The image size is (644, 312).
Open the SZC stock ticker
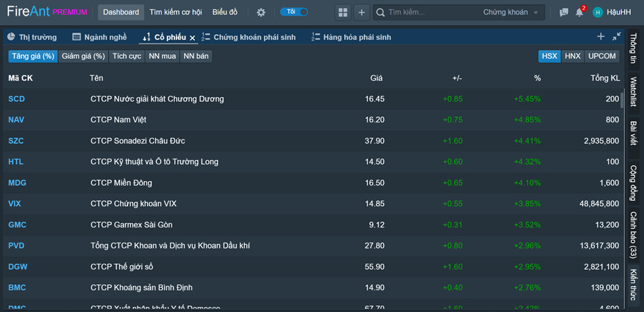(16, 141)
